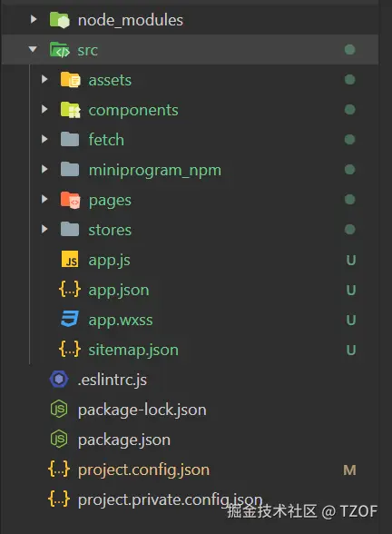Open the project.private.config.json file
The height and width of the screenshot is (534, 392).
[171, 500]
